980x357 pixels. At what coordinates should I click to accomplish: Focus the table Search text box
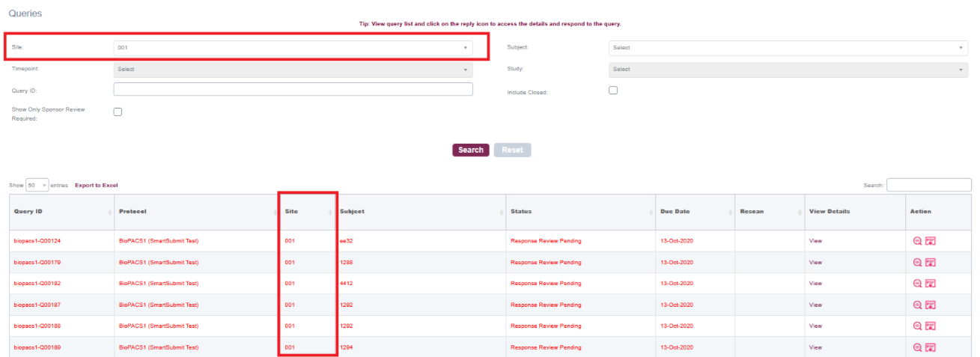coord(928,185)
